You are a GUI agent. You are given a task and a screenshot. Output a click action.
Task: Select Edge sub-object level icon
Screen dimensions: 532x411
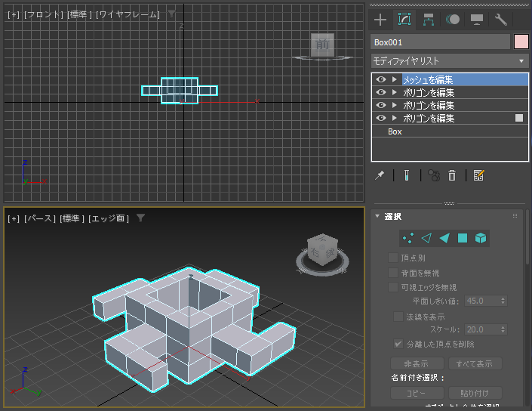[x=426, y=238]
